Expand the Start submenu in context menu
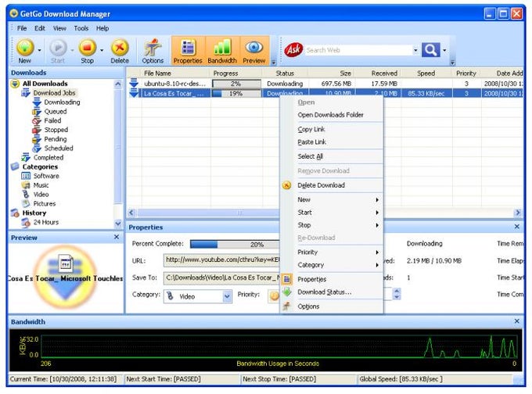Viewport: 532px width, 394px height. (x=332, y=213)
